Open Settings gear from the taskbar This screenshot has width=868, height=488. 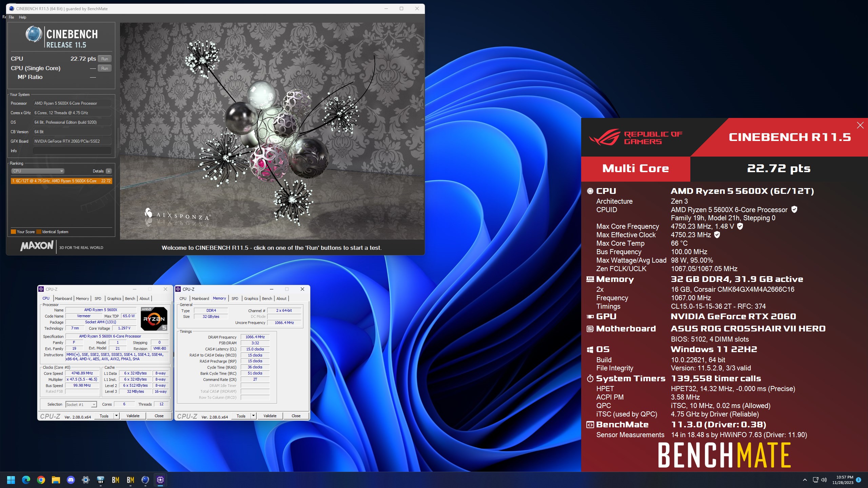pos(85,480)
